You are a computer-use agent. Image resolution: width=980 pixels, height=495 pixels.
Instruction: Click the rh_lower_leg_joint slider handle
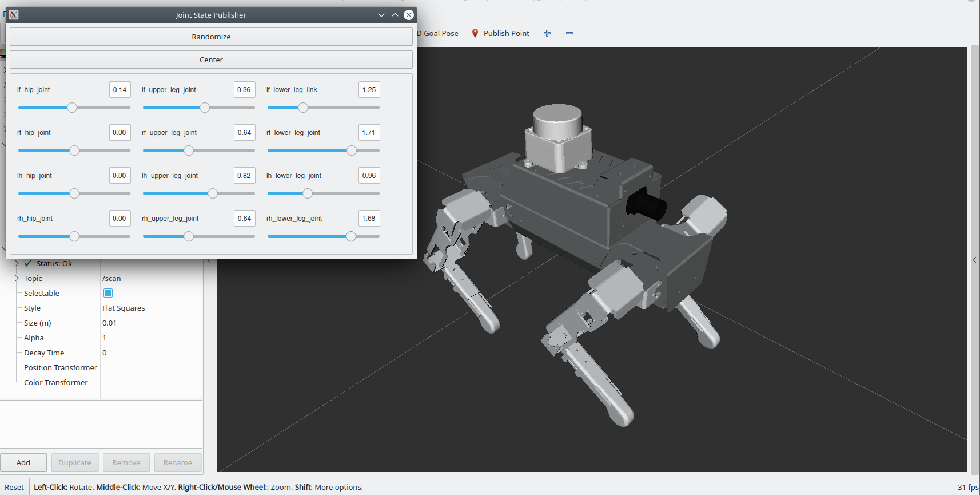click(x=351, y=236)
